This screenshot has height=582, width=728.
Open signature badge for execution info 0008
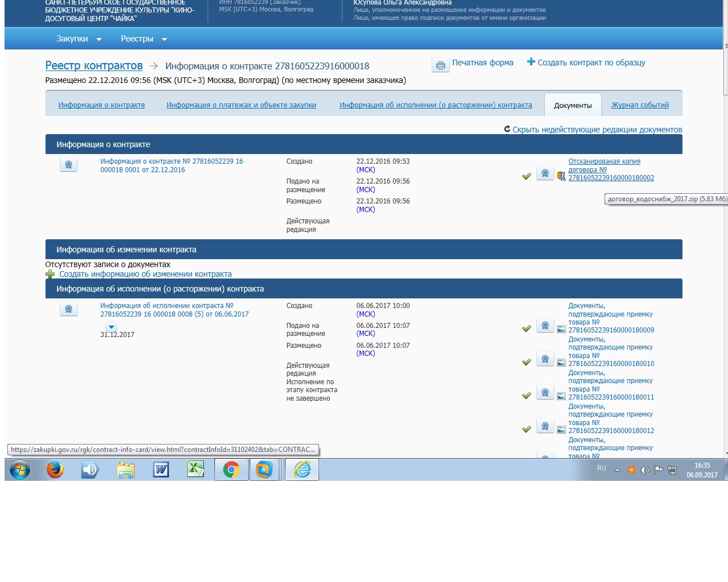click(x=69, y=309)
